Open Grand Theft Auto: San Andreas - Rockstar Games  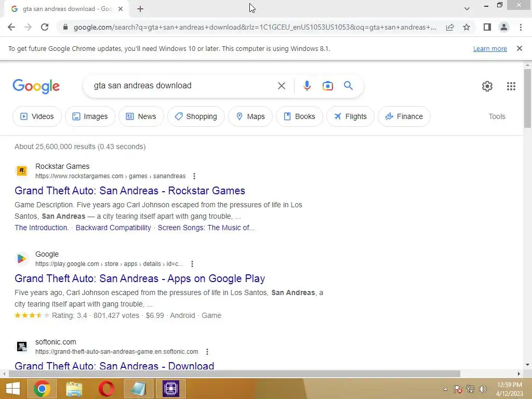(x=129, y=191)
